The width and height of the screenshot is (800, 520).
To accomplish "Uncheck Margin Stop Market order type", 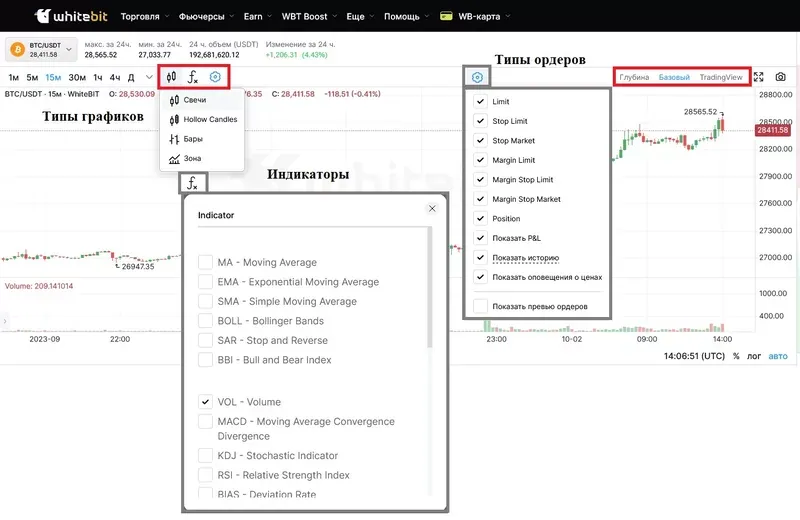I will coord(480,199).
